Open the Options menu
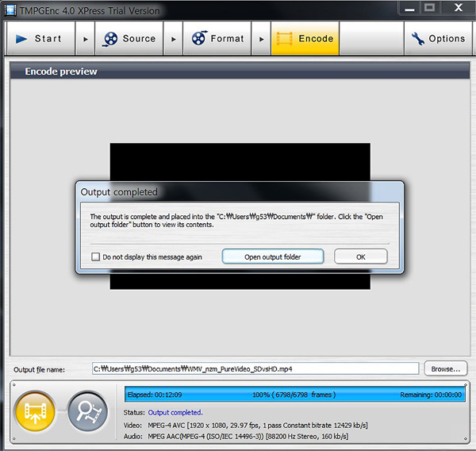Viewport: 476px width, 451px height. pyautogui.click(x=439, y=39)
